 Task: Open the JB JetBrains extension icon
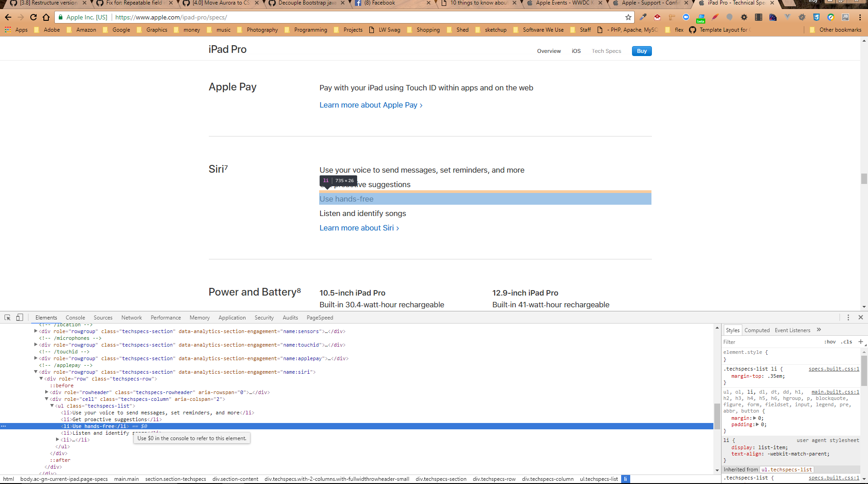tap(845, 17)
